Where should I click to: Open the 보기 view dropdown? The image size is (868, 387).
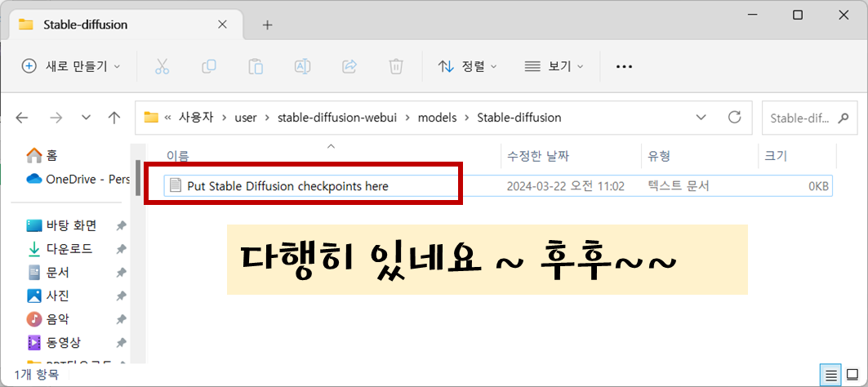click(554, 66)
